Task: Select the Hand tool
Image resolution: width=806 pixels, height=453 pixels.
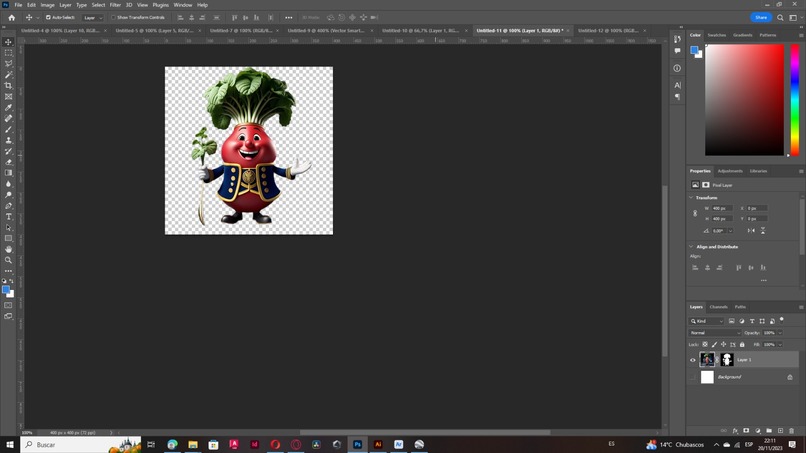Action: [x=8, y=249]
